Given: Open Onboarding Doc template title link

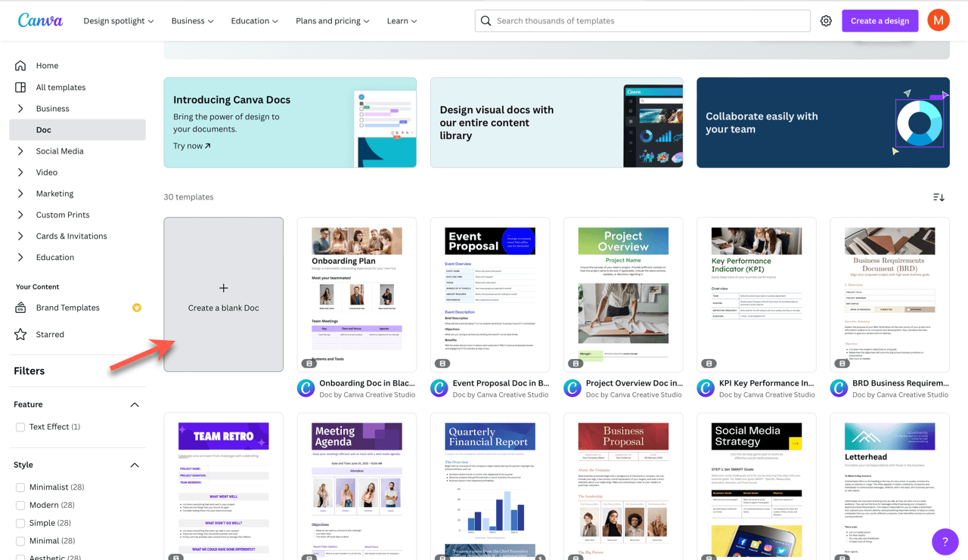Looking at the screenshot, I should [x=367, y=383].
